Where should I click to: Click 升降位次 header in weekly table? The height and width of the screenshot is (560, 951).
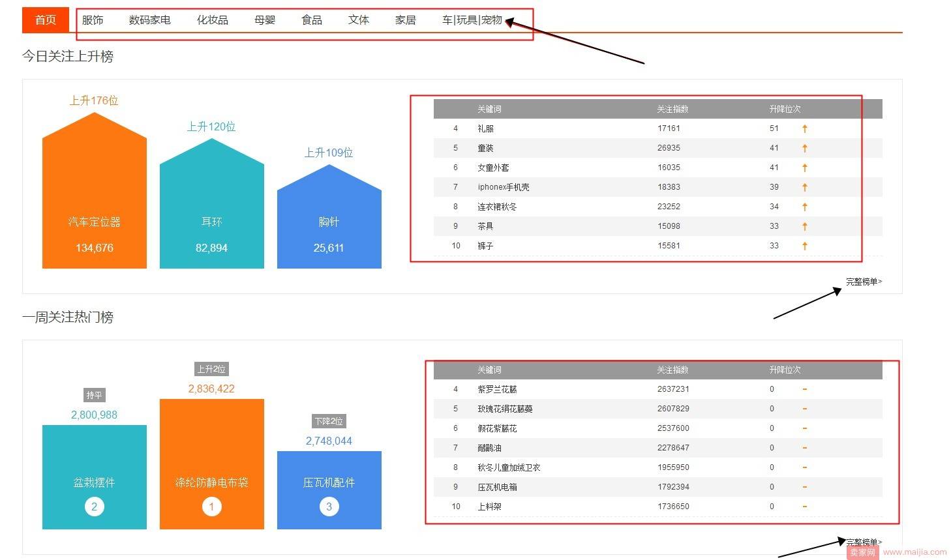(785, 370)
